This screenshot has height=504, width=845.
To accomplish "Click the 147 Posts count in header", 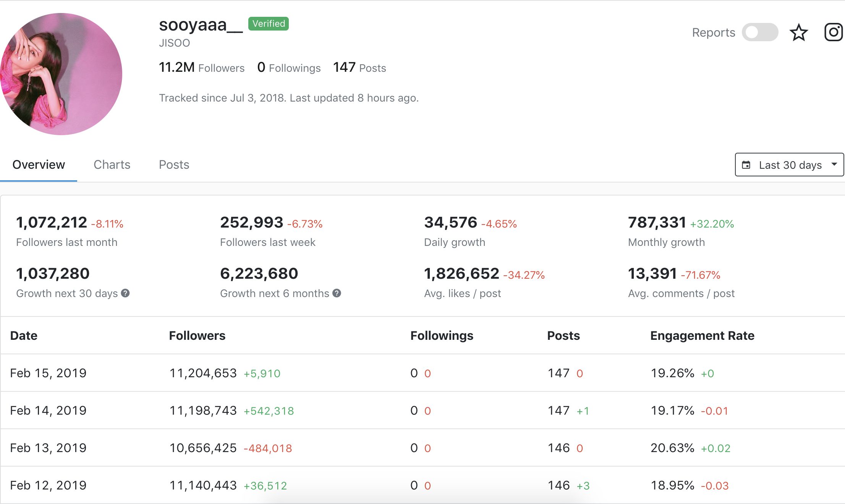I will point(359,68).
